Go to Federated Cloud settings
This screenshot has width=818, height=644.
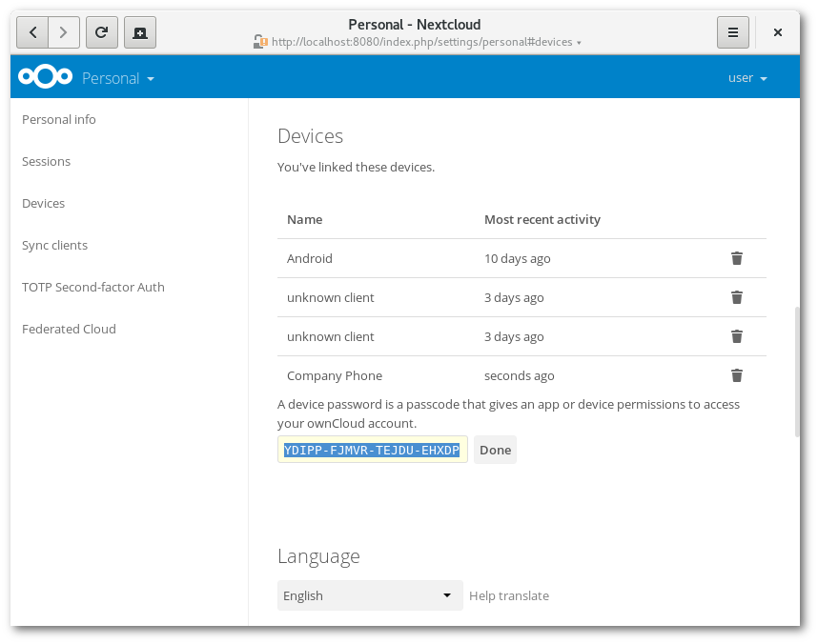pos(69,329)
